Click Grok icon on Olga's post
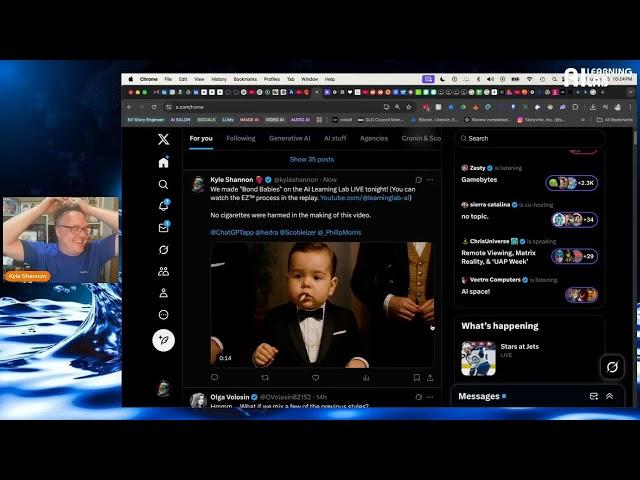The image size is (640, 480). (418, 397)
